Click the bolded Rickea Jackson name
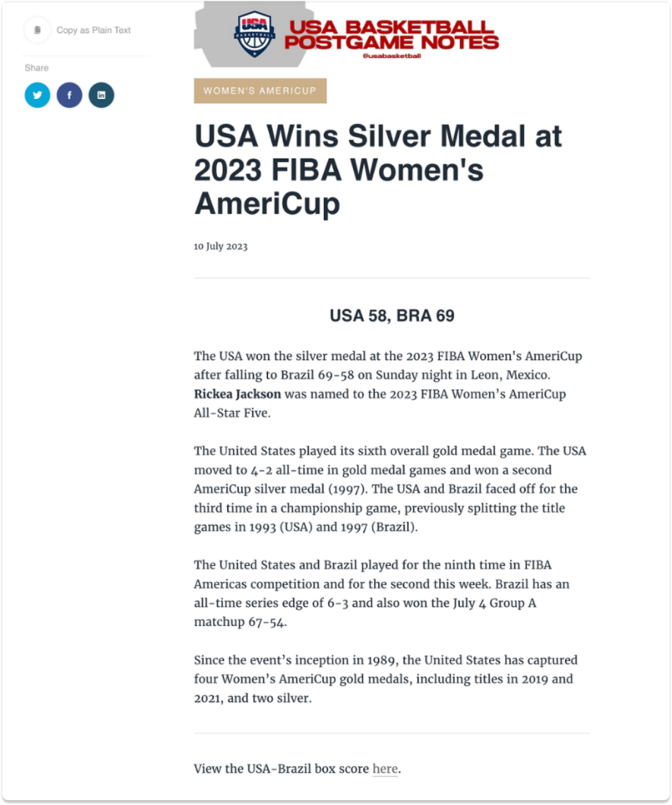The width and height of the screenshot is (672, 805). click(237, 394)
